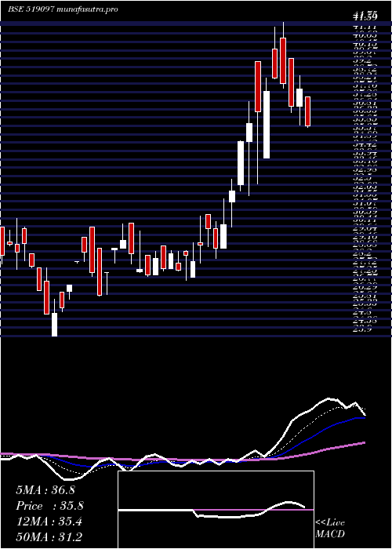Click inside the Live MACD inset box

tap(216, 510)
